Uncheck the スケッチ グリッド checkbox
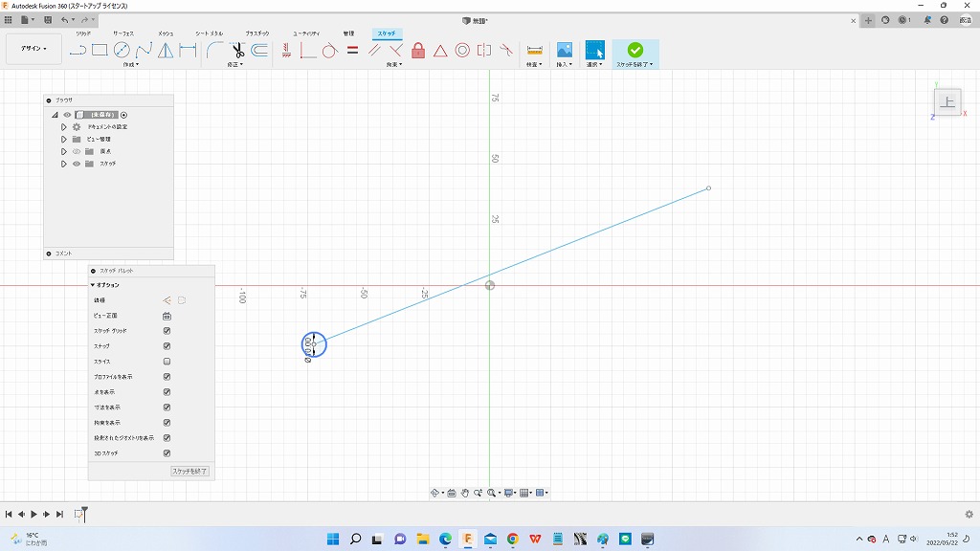This screenshot has height=551, width=980. tap(167, 331)
